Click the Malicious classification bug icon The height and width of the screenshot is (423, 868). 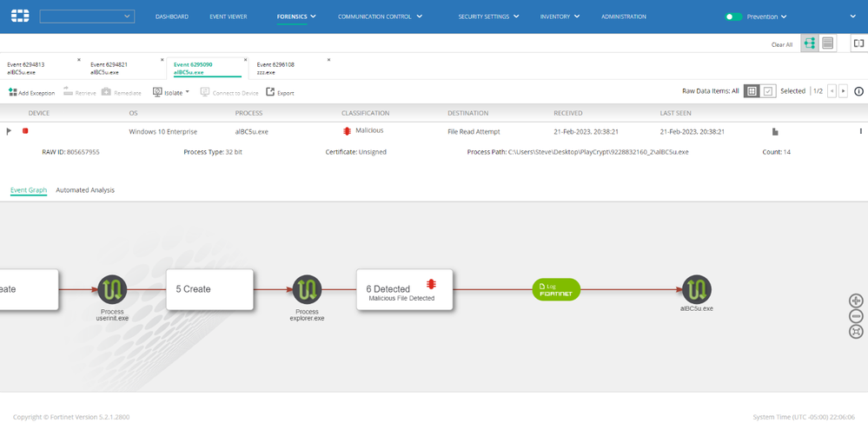tap(347, 131)
